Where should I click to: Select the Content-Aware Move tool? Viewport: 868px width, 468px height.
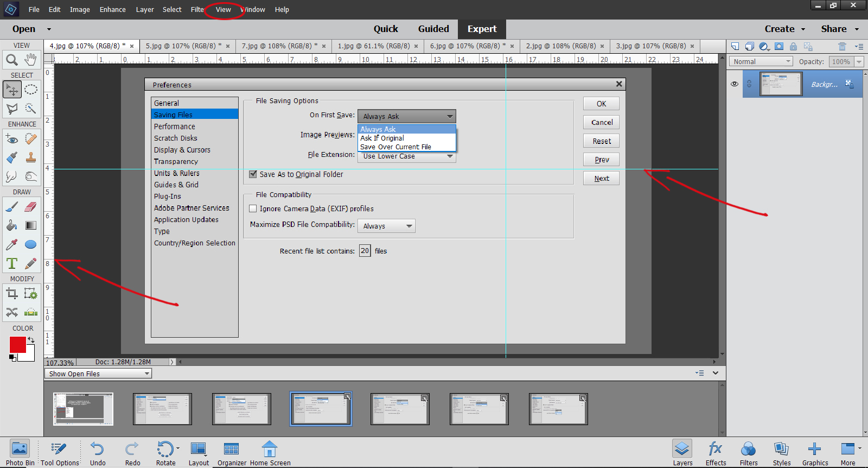click(11, 312)
